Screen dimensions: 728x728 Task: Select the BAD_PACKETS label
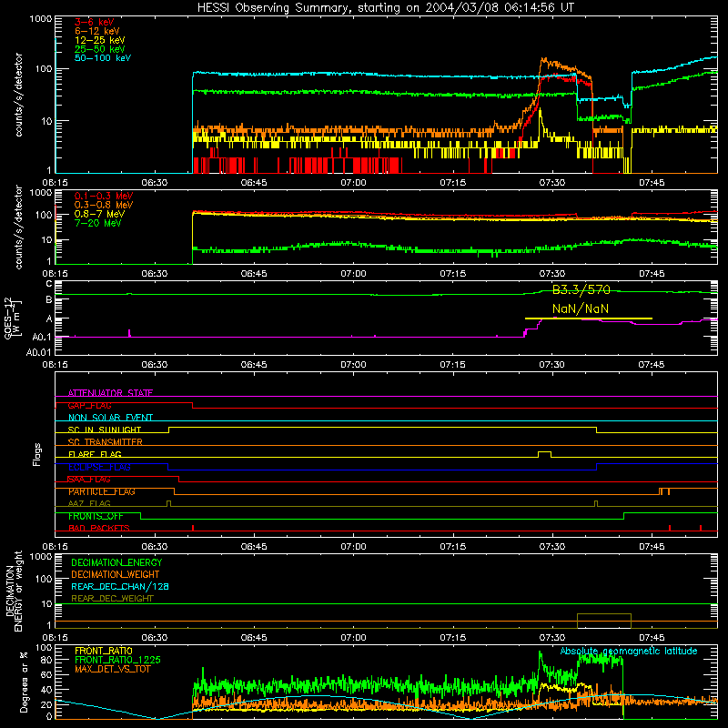(x=99, y=529)
